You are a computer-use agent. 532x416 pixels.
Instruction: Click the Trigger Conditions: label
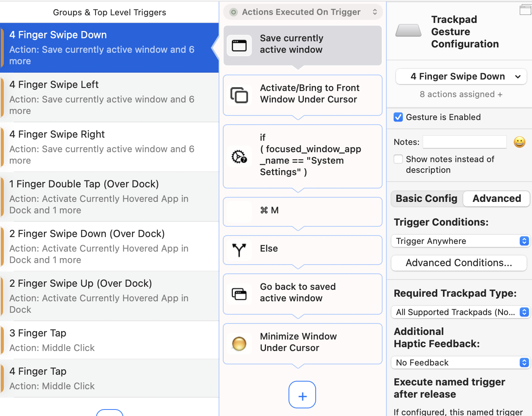point(441,222)
